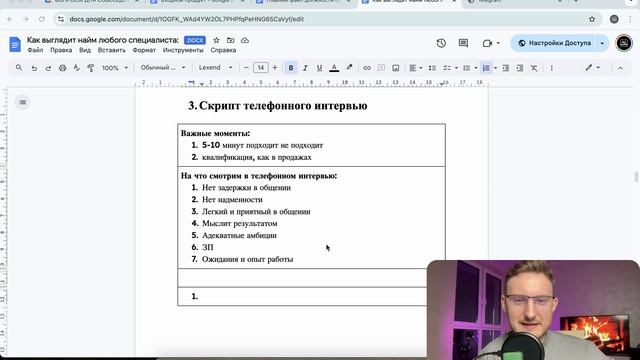
Task: Move document to folder icon
Action: coord(231,40)
